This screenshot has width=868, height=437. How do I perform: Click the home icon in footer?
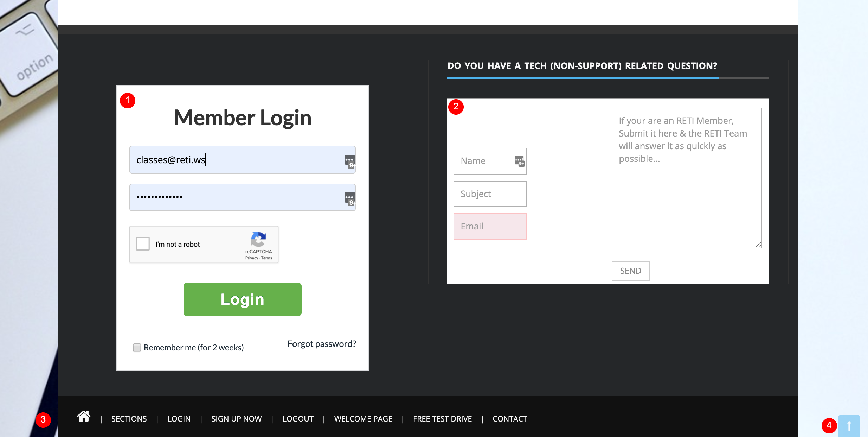click(84, 417)
